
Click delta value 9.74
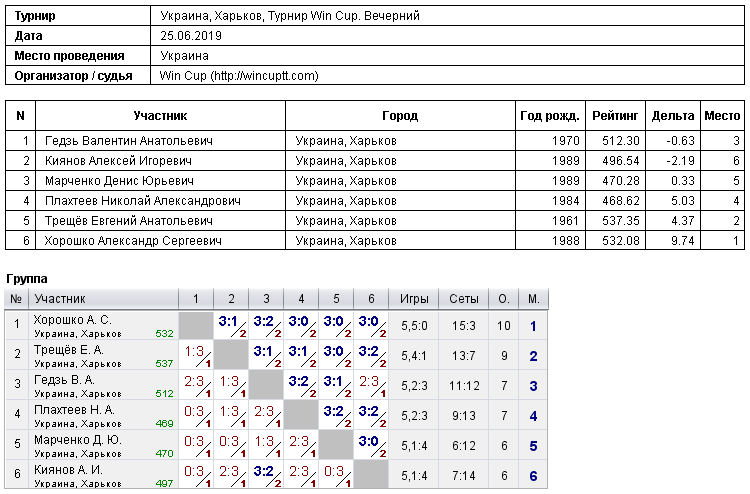tap(683, 241)
